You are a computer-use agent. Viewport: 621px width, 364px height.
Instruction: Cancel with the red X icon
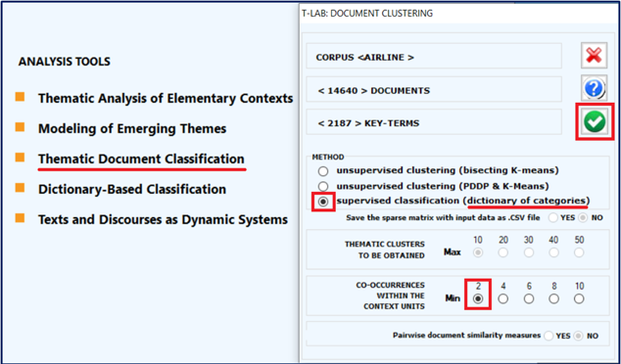[595, 56]
